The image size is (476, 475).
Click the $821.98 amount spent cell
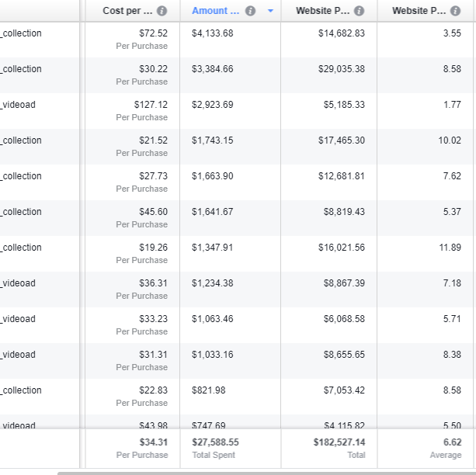(209, 390)
